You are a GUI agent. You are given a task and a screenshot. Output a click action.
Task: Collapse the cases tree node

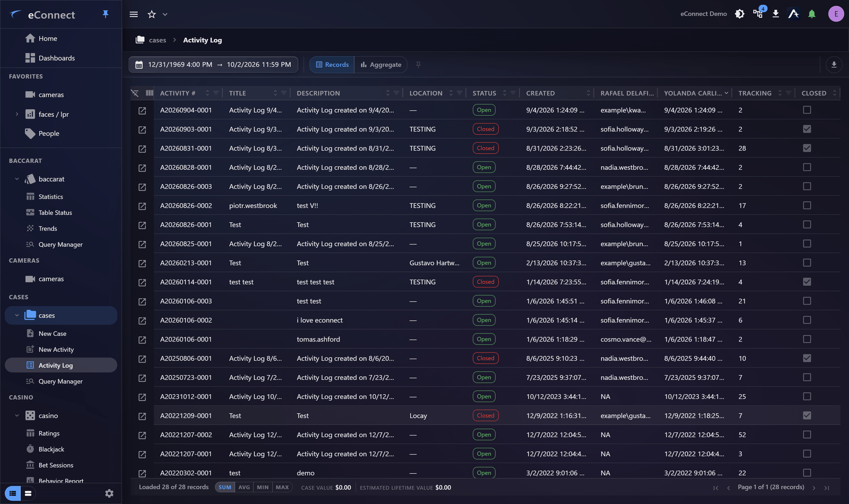point(17,315)
